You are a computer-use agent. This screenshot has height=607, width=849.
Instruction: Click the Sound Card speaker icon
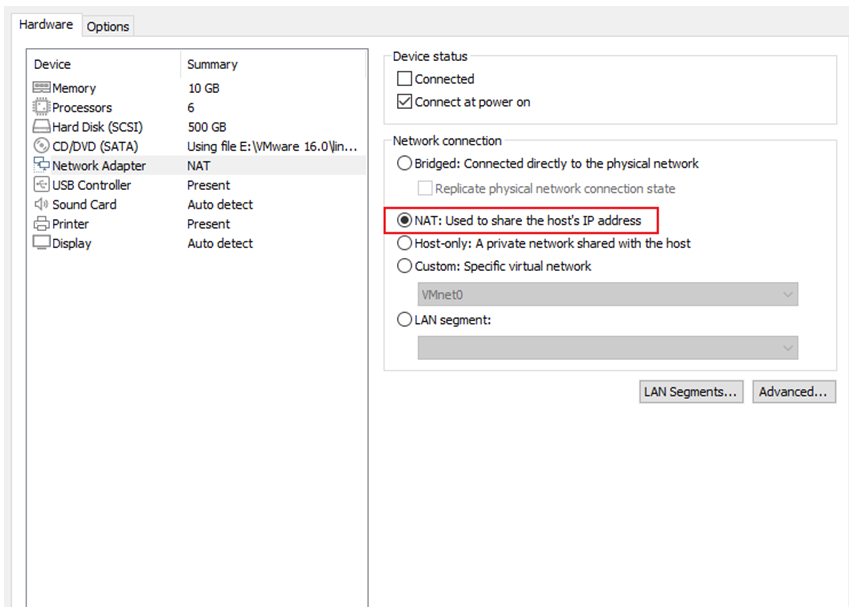pos(41,204)
